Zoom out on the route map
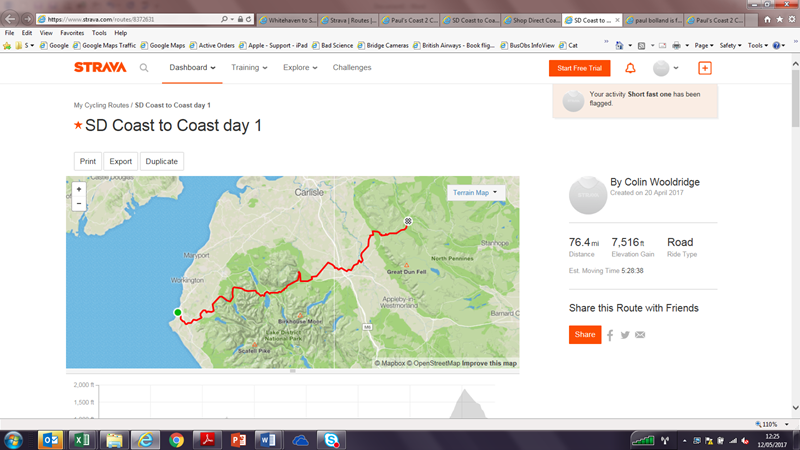The height and width of the screenshot is (450, 800). coord(79,204)
